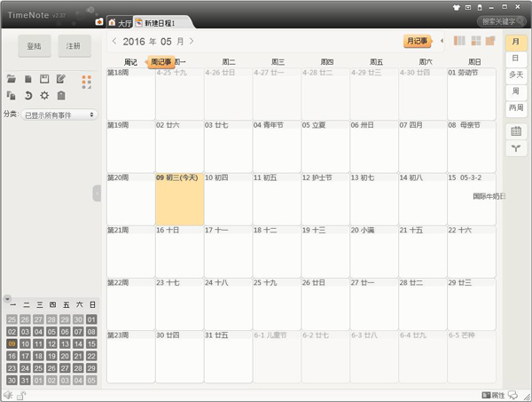The height and width of the screenshot is (402, 532).
Task: Select day 15 in the mini calendar
Action: click(91, 343)
